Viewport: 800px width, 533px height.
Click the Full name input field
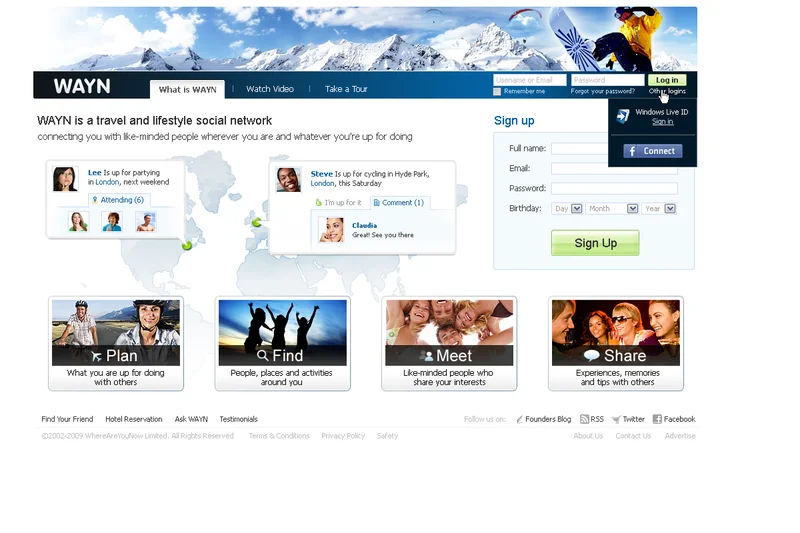point(614,149)
